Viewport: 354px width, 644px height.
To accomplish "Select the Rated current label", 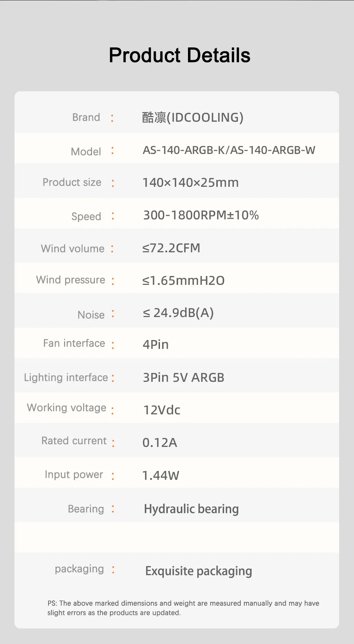I will [74, 441].
